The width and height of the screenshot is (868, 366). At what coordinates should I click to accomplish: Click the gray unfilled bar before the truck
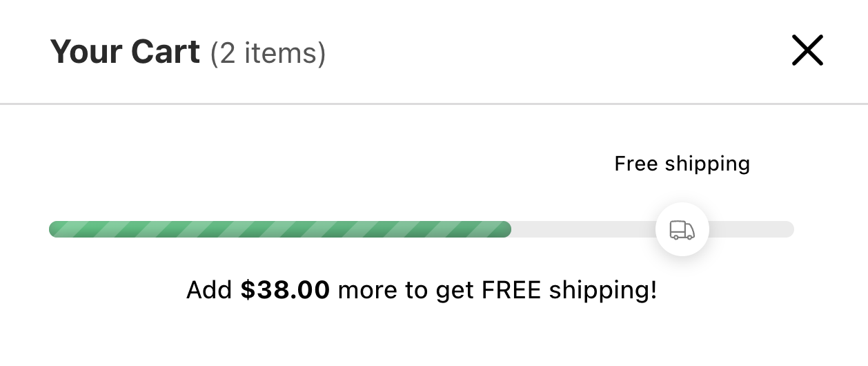tap(583, 229)
